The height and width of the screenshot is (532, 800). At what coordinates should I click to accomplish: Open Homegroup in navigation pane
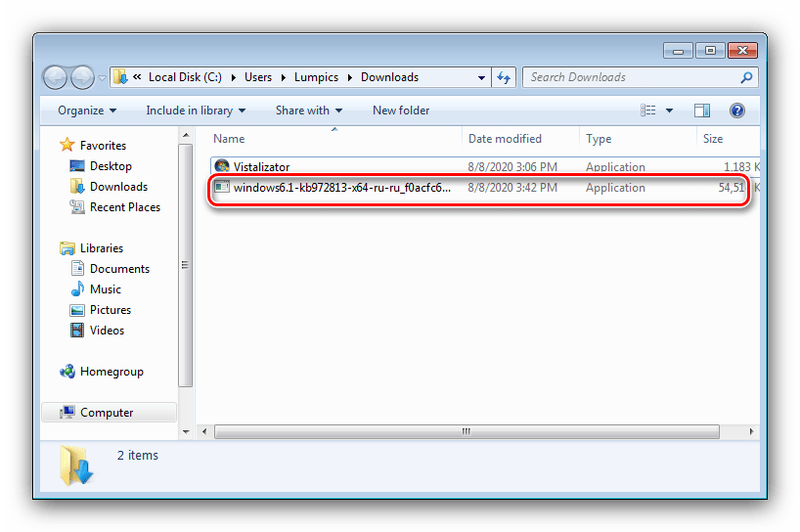tap(111, 372)
